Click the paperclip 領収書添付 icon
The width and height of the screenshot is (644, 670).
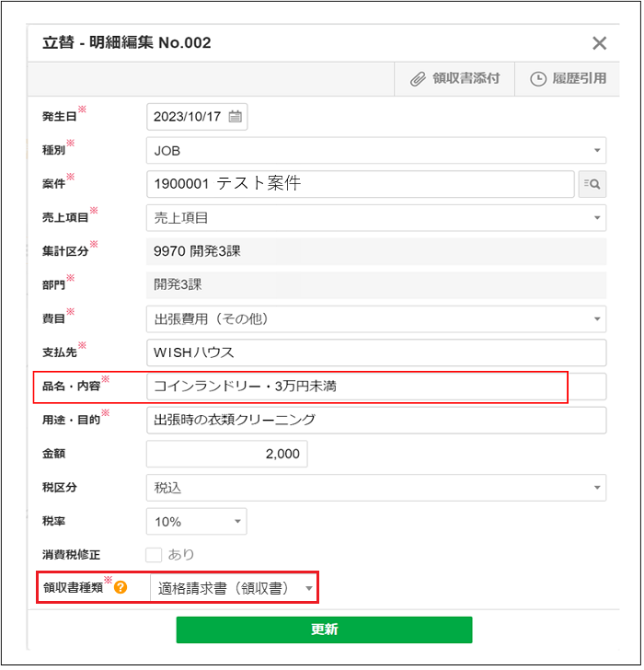(418, 79)
